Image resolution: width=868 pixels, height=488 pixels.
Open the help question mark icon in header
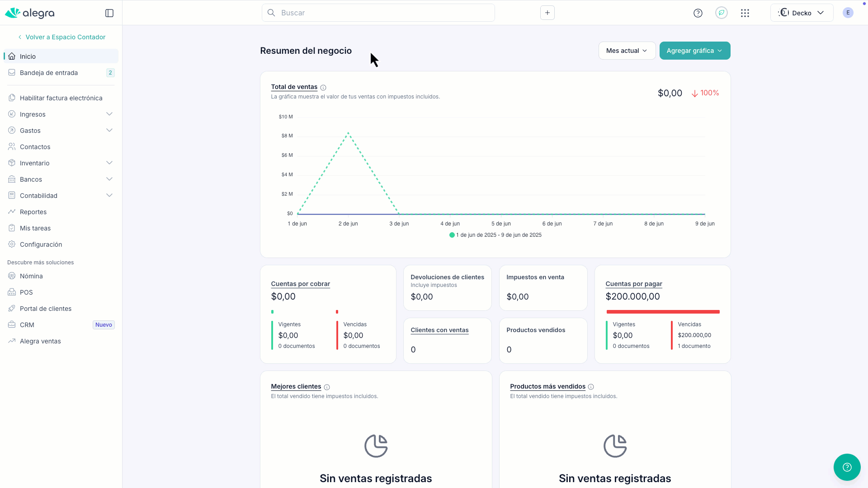coord(698,13)
